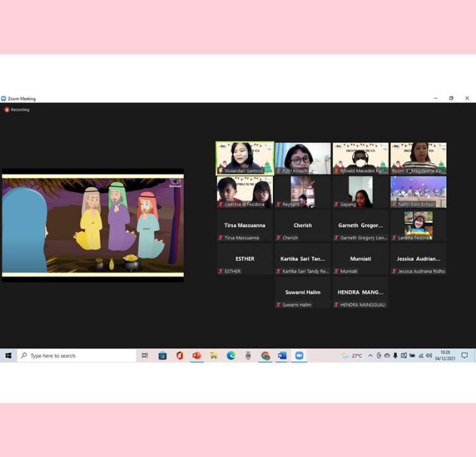
Task: Open File Explorer from the taskbar
Action: [214, 355]
